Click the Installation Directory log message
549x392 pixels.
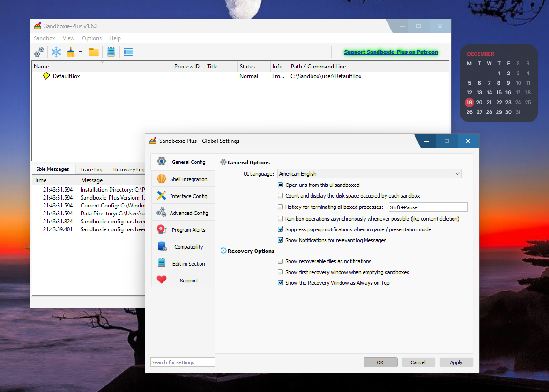tap(112, 189)
